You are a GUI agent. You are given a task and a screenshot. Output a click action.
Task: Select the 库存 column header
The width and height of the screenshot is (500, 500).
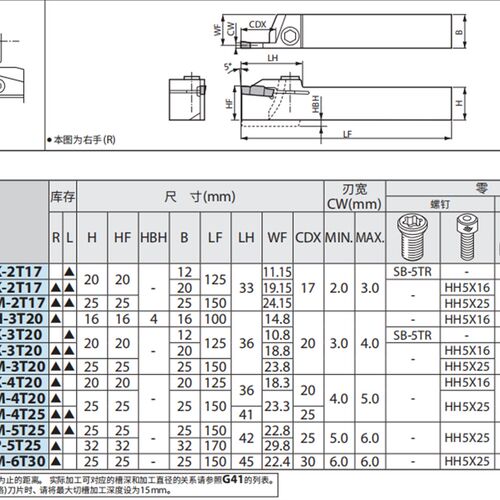coord(63,196)
